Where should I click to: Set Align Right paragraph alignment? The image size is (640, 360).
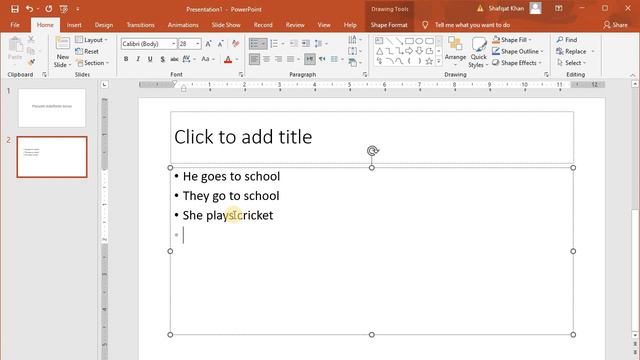pyautogui.click(x=278, y=59)
